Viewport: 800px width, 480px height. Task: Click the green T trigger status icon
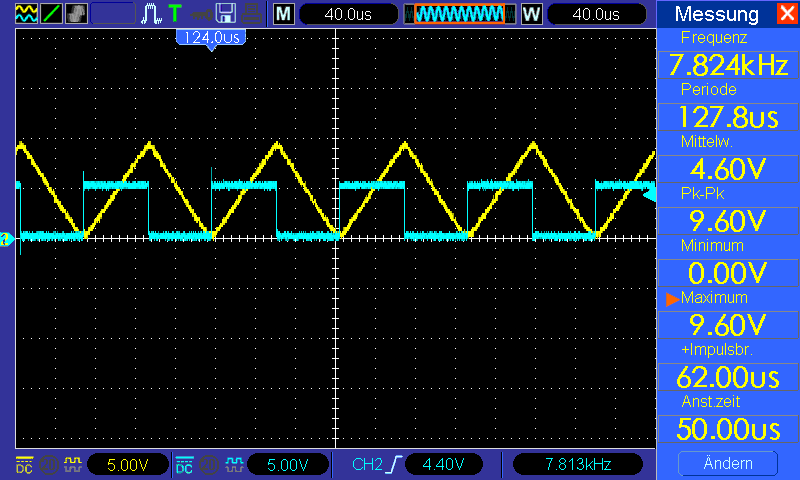tap(175, 14)
